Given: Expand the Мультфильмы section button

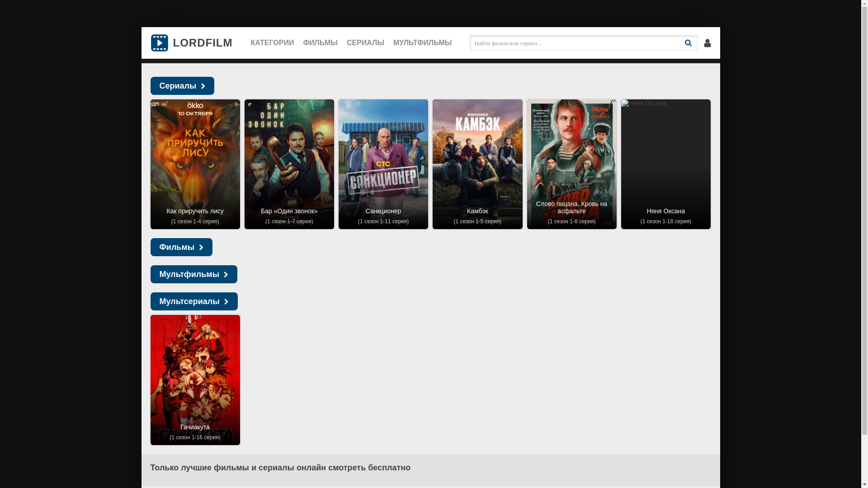Looking at the screenshot, I should click(193, 274).
